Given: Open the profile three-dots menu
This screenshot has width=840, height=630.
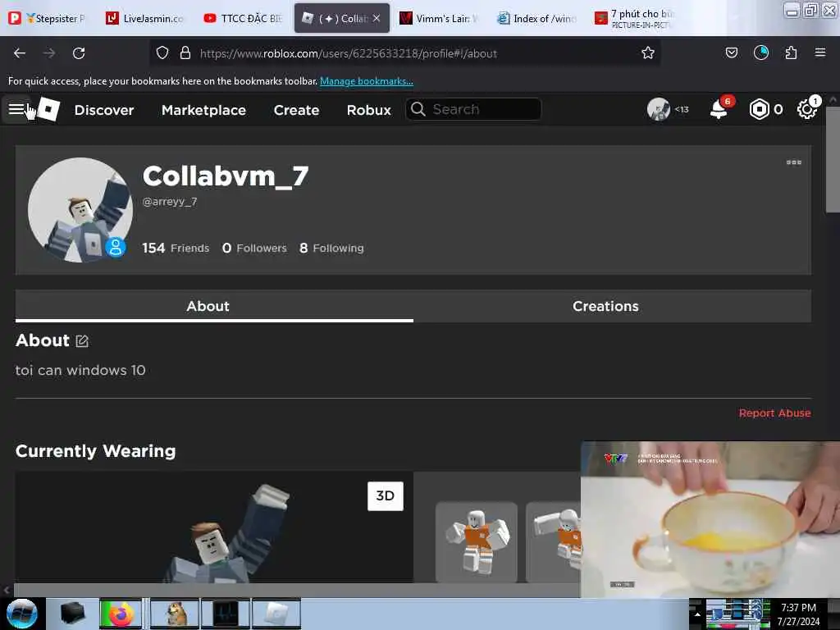Looking at the screenshot, I should [793, 162].
